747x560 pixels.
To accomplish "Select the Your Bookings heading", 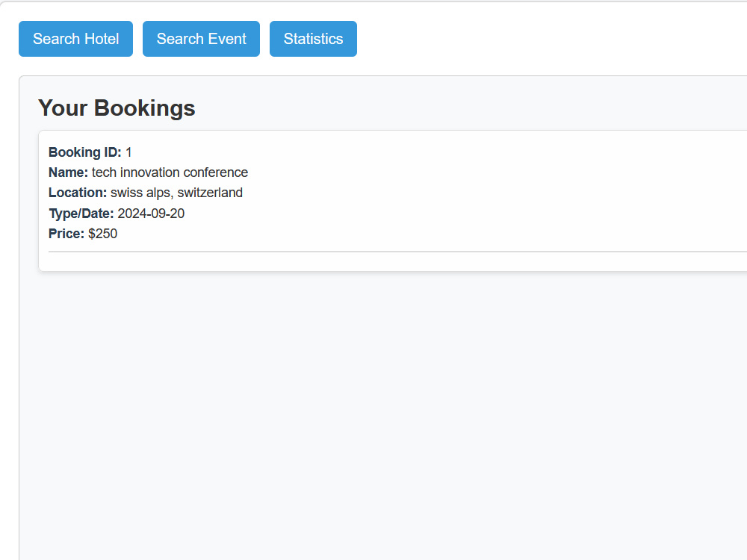I will 117,108.
